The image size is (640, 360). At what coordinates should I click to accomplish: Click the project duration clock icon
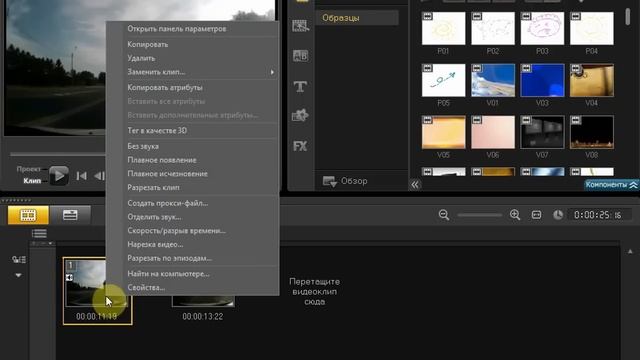coord(558,215)
